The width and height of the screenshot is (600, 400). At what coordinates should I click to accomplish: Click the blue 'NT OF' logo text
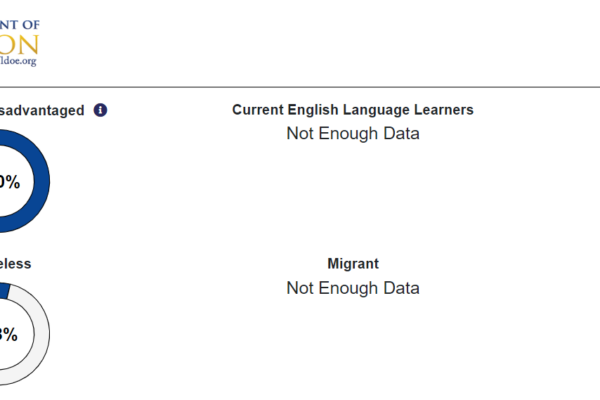20,25
